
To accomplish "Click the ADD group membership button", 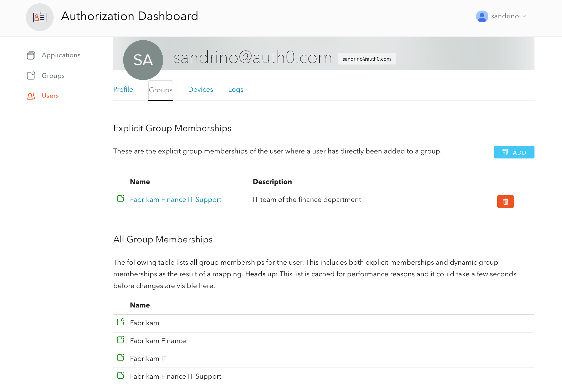I will click(514, 152).
